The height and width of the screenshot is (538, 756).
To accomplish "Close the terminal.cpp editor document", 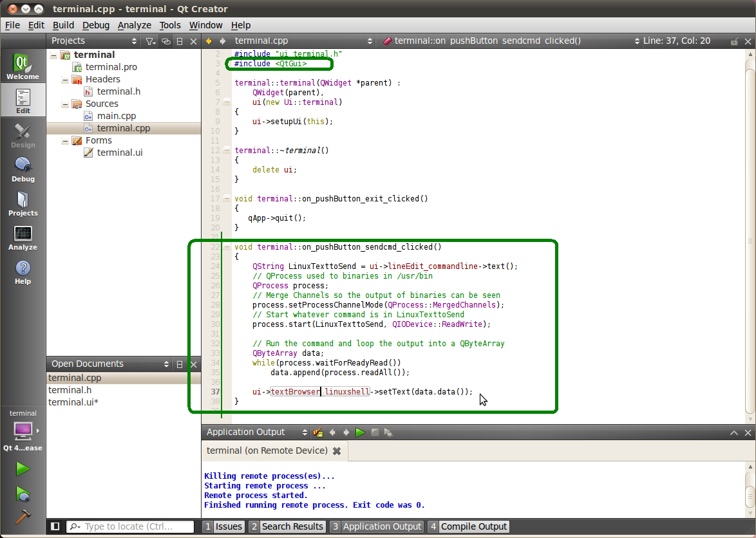I will [748, 41].
